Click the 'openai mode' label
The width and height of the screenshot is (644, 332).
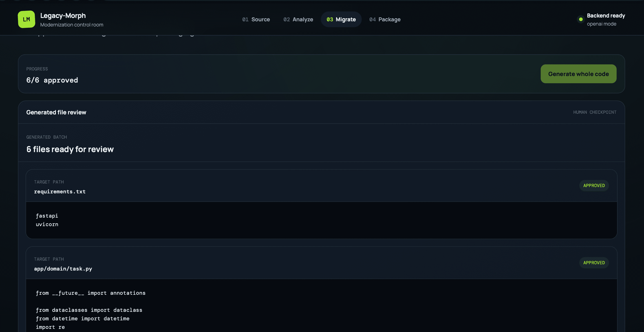pyautogui.click(x=602, y=24)
